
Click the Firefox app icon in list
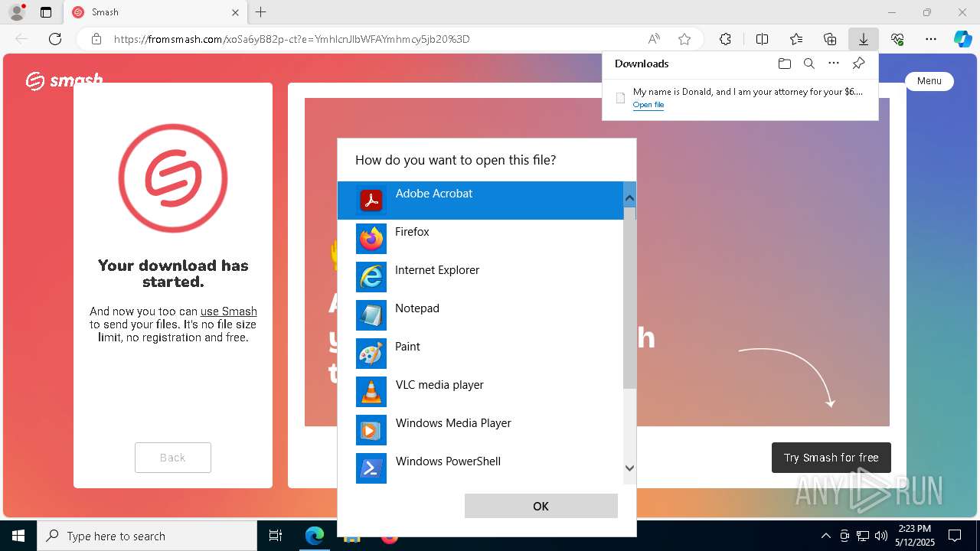click(371, 239)
